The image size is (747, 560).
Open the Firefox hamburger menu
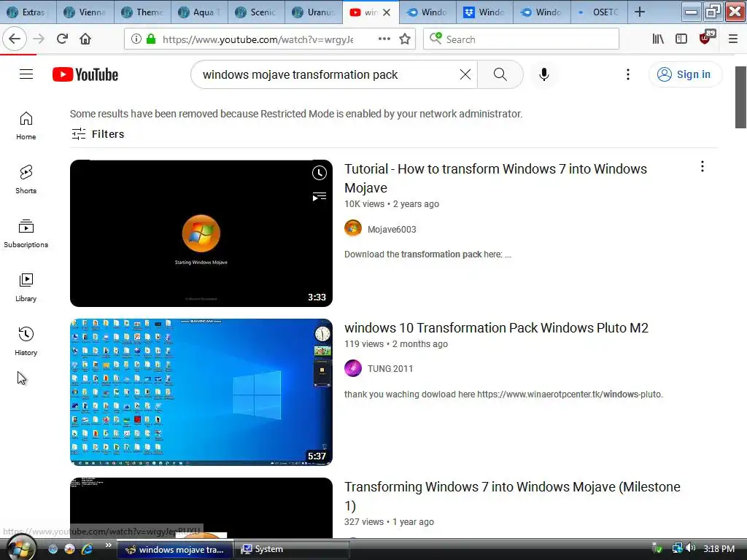pyautogui.click(x=733, y=39)
